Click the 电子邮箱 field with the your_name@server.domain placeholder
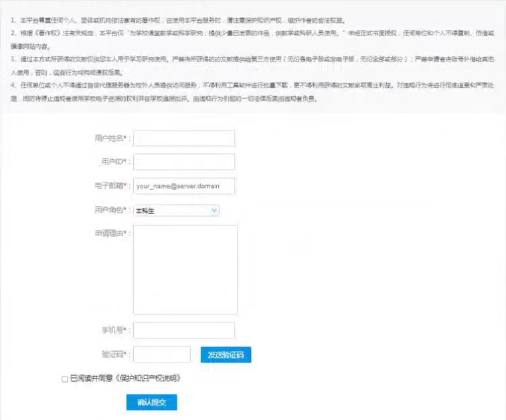Image resolution: width=506 pixels, height=420 pixels. [x=185, y=186]
